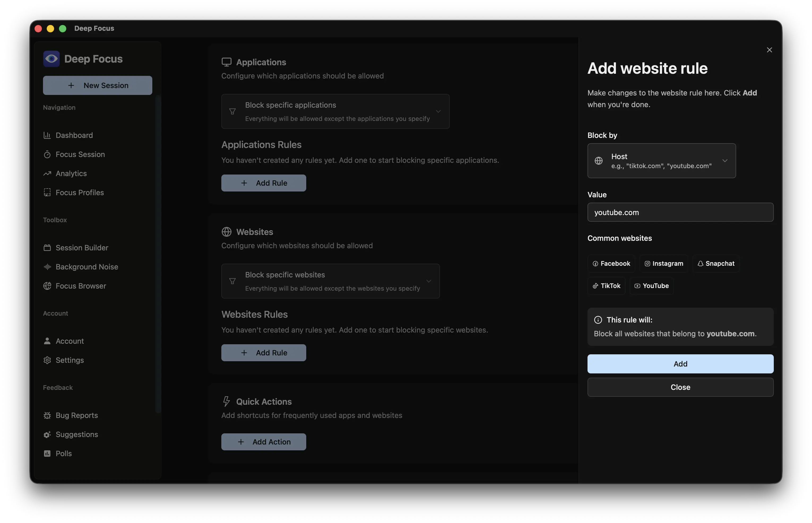Click the Dashboard chart icon in sidebar
Screen dimensions: 812x523
point(47,135)
